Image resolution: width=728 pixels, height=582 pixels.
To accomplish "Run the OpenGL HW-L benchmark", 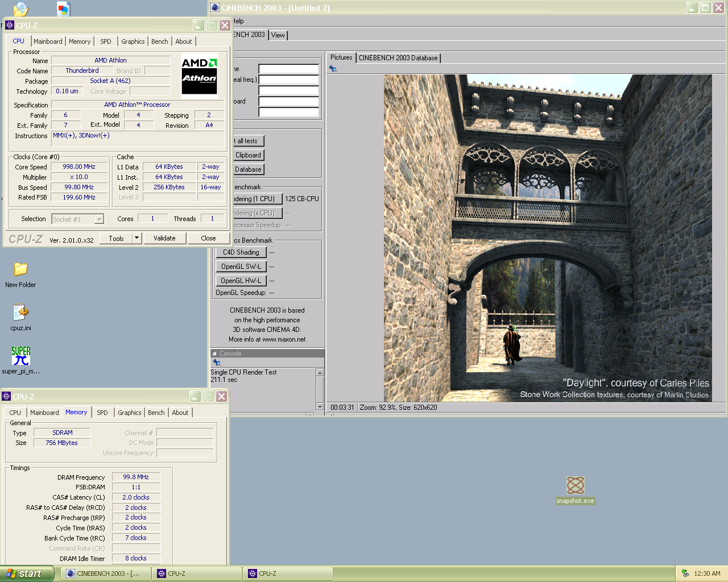I will 241,281.
